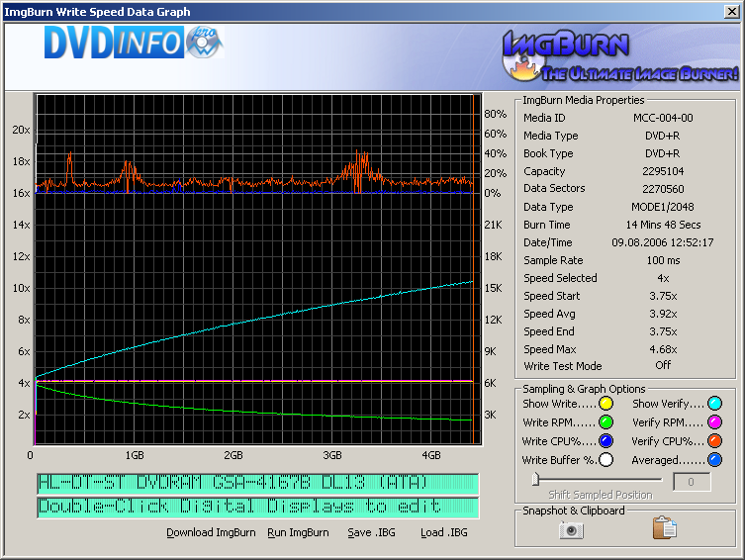Viewport: 745px width, 560px height.
Task: Toggle the orange Verify CPU% button
Action: click(714, 441)
